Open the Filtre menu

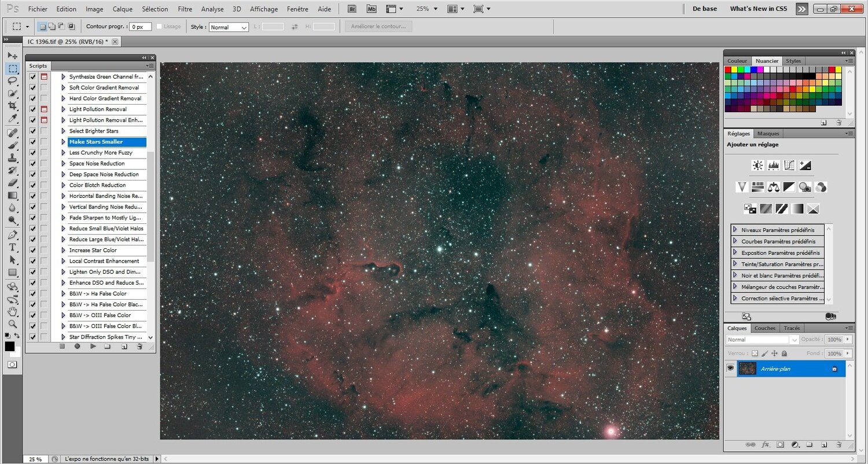[185, 9]
